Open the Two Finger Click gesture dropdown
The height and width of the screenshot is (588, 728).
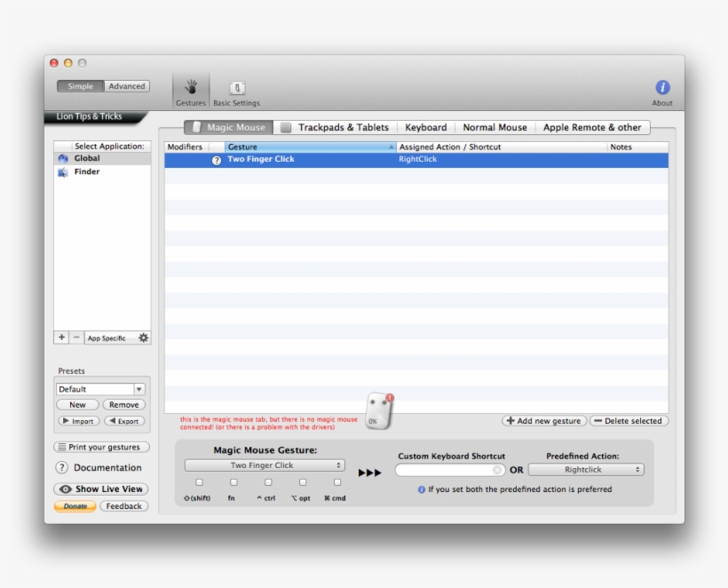pos(265,465)
